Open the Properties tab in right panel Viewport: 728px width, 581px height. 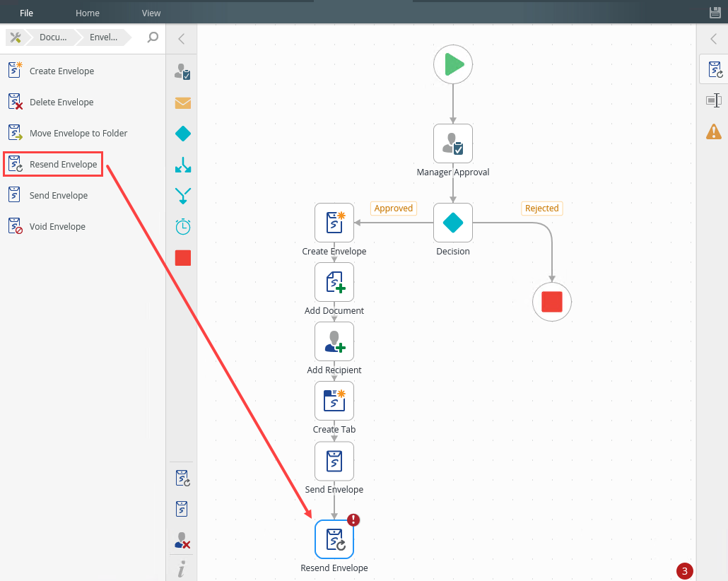click(x=714, y=100)
